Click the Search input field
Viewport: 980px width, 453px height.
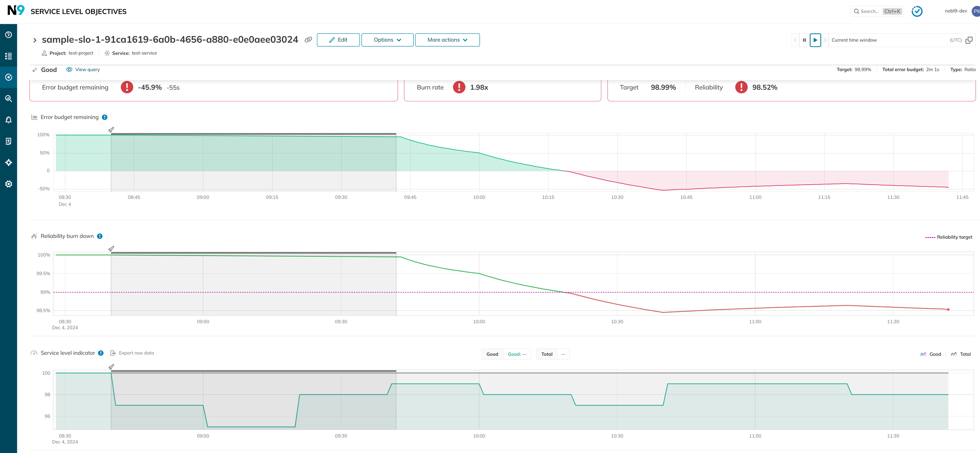coord(877,11)
